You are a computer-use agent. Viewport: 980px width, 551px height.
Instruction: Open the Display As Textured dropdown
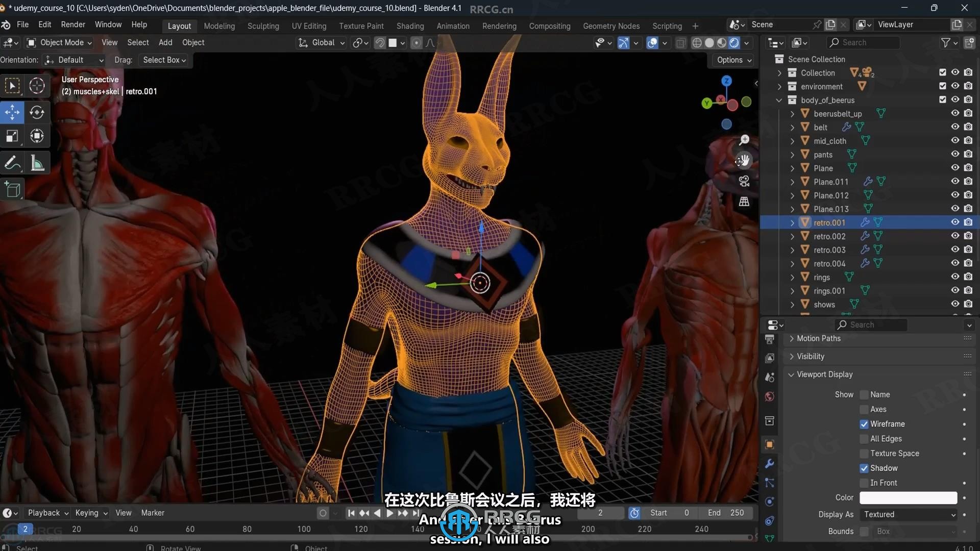pos(908,515)
